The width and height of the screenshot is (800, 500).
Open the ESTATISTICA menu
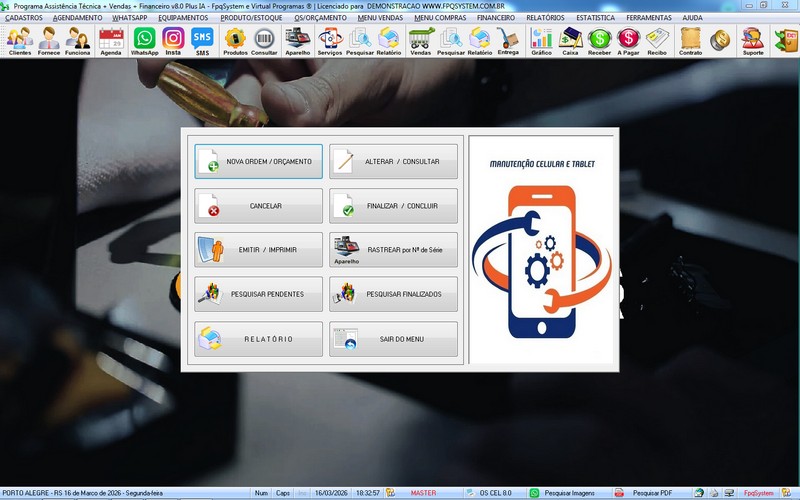click(595, 17)
